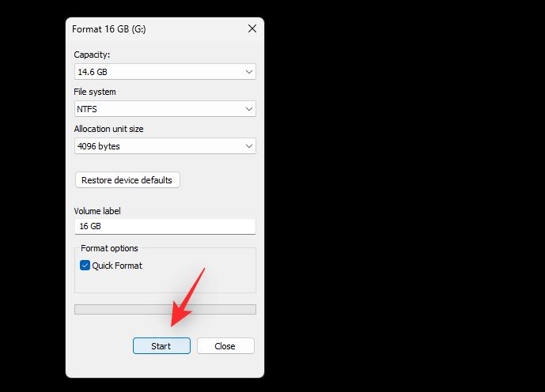The width and height of the screenshot is (545, 392).
Task: Click the File system label
Action: tap(95, 92)
